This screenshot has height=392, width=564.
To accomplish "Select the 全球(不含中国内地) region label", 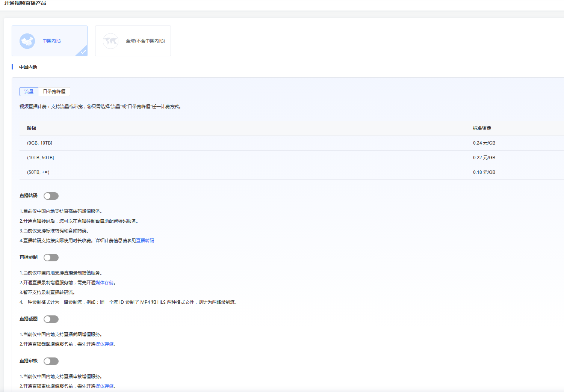I will pos(145,41).
